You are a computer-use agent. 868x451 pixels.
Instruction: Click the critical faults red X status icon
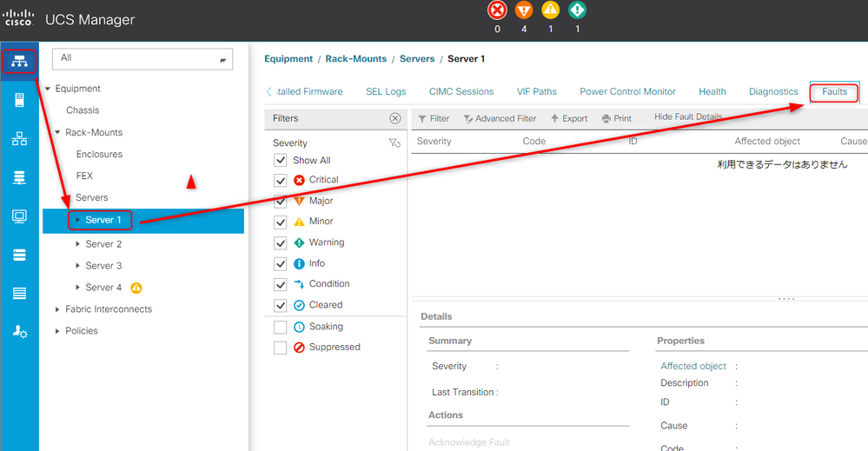497,10
